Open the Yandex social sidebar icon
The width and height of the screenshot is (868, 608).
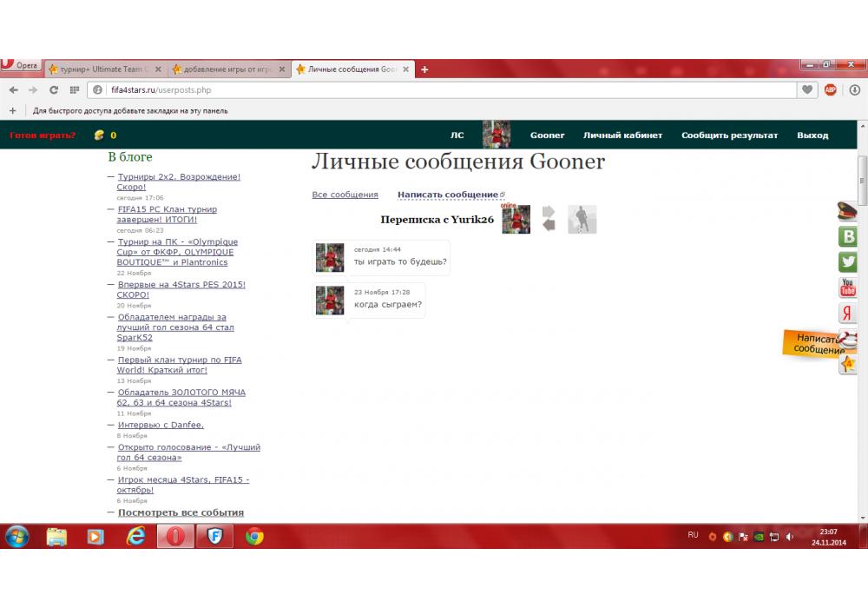[847, 313]
